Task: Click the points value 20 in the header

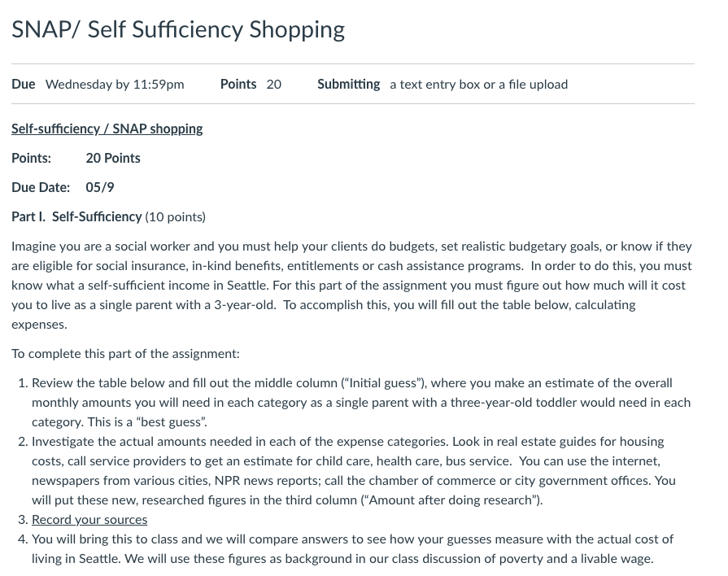Action: pyautogui.click(x=274, y=84)
